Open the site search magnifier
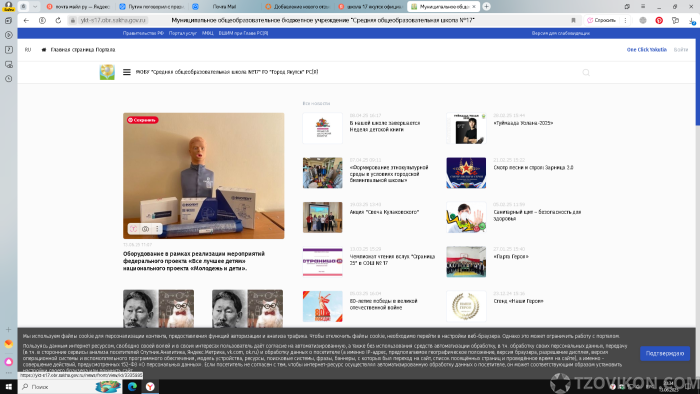 586,72
